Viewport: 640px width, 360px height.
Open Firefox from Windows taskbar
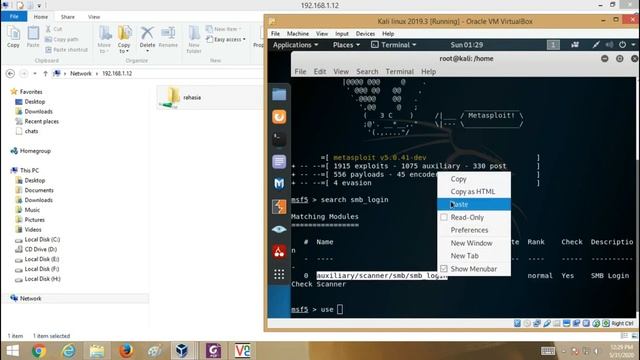[x=126, y=351]
